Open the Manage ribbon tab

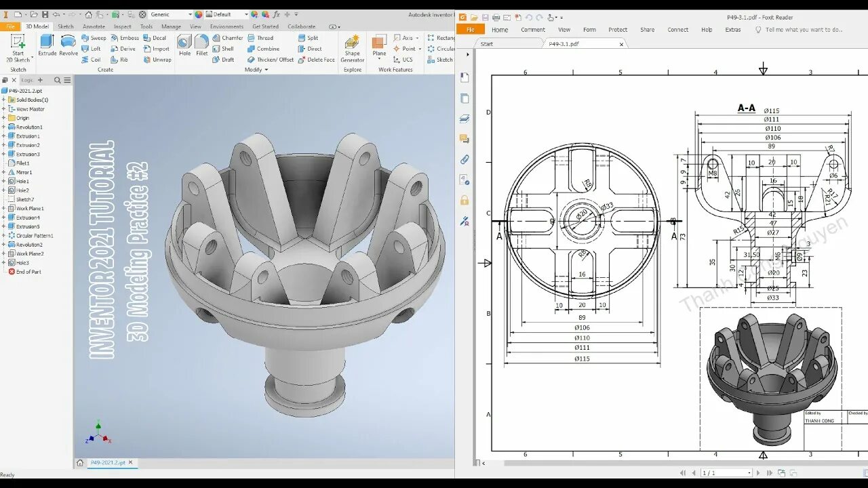(x=171, y=26)
